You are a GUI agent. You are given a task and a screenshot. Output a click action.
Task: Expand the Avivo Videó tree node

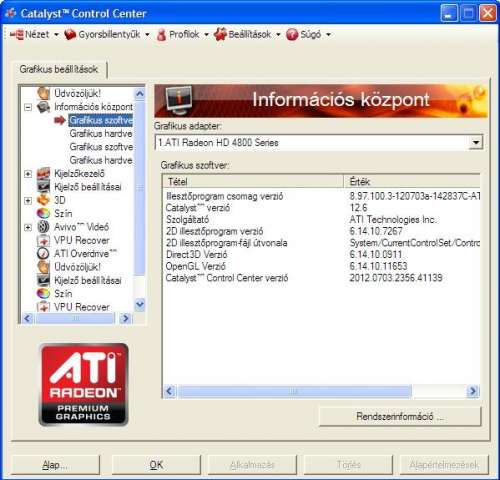click(28, 227)
